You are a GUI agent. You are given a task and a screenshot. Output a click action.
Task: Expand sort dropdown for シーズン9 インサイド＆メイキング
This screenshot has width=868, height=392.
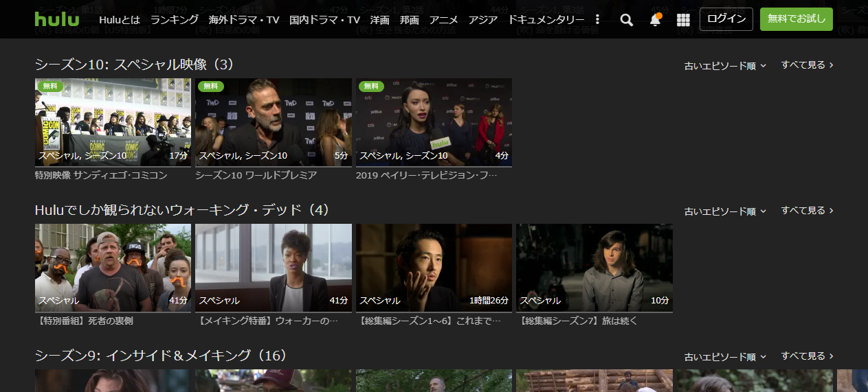pos(725,357)
